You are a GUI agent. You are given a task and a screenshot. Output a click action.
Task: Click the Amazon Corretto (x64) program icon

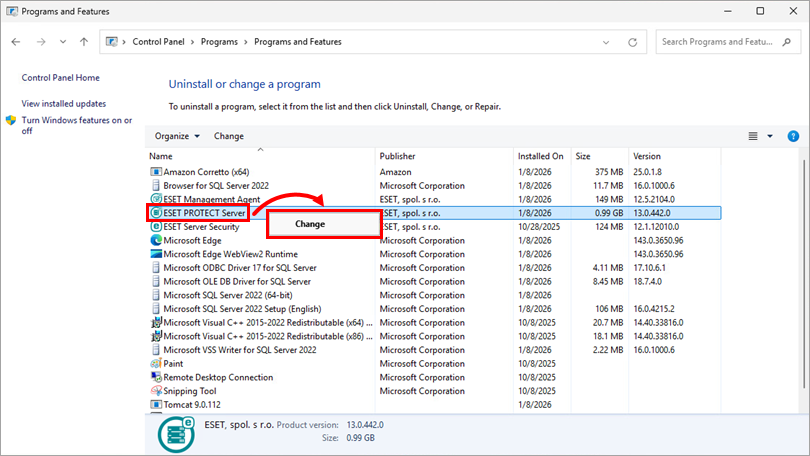pos(156,172)
